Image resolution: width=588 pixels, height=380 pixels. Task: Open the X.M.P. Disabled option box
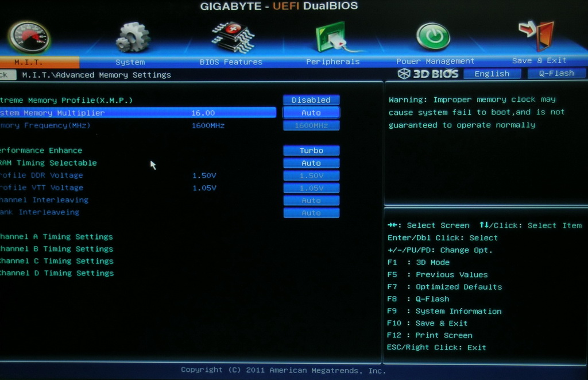coord(311,100)
